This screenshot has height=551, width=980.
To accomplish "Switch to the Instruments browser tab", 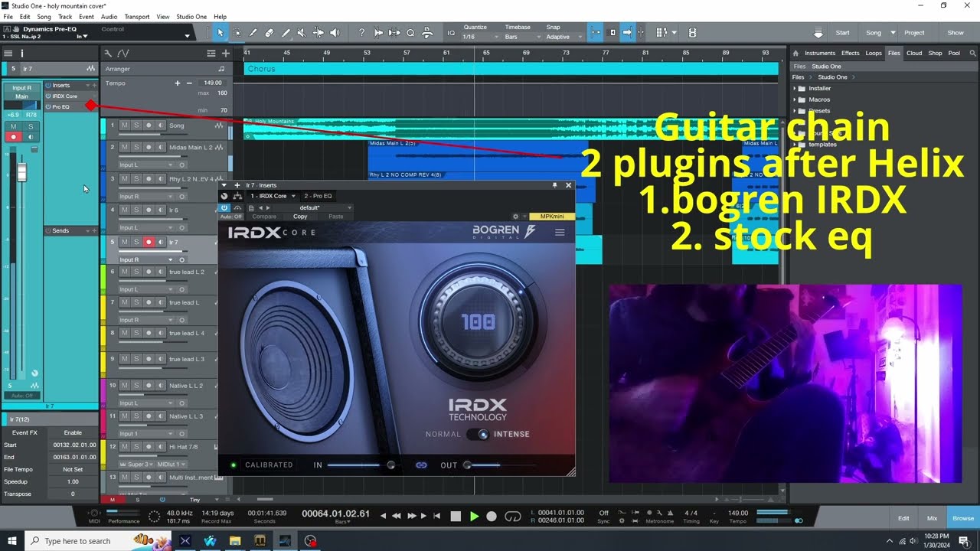I will click(820, 53).
